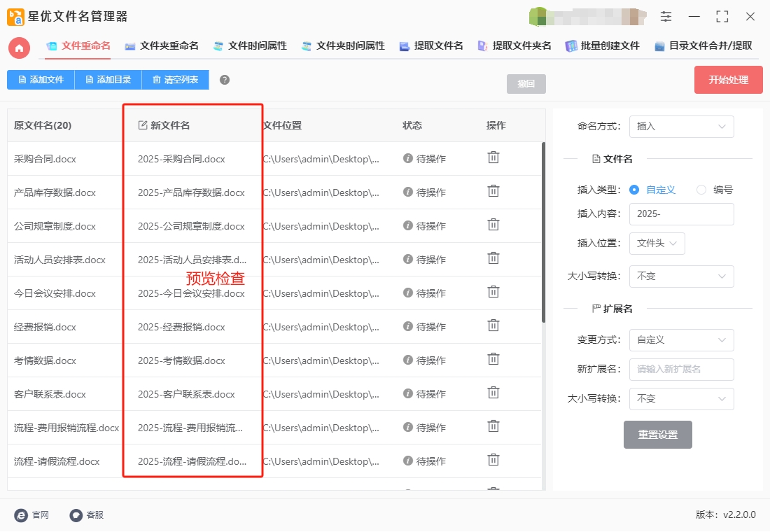The image size is (770, 532).
Task: Click original name 客户联系表.docx
Action: (x=50, y=395)
